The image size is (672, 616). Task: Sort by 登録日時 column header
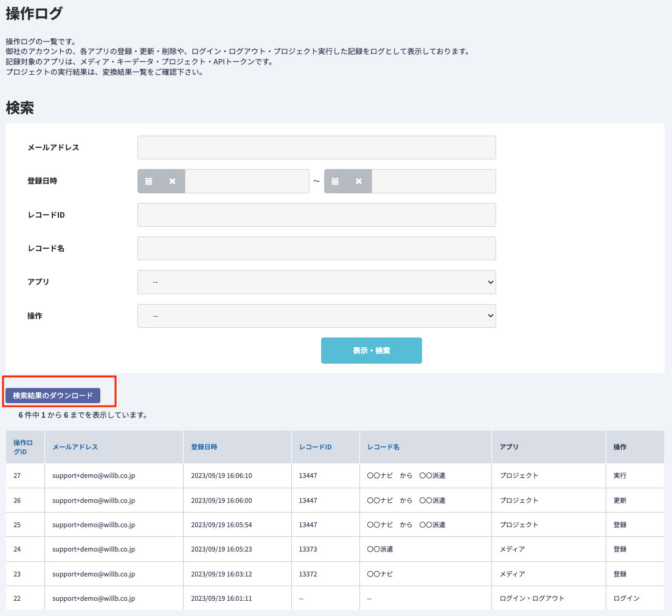coord(204,447)
